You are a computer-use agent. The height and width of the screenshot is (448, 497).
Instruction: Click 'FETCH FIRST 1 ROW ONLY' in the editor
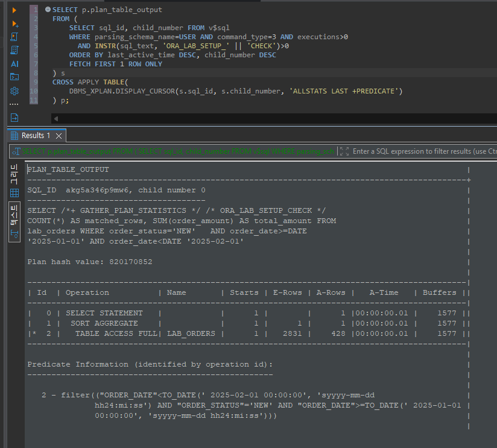click(x=116, y=64)
